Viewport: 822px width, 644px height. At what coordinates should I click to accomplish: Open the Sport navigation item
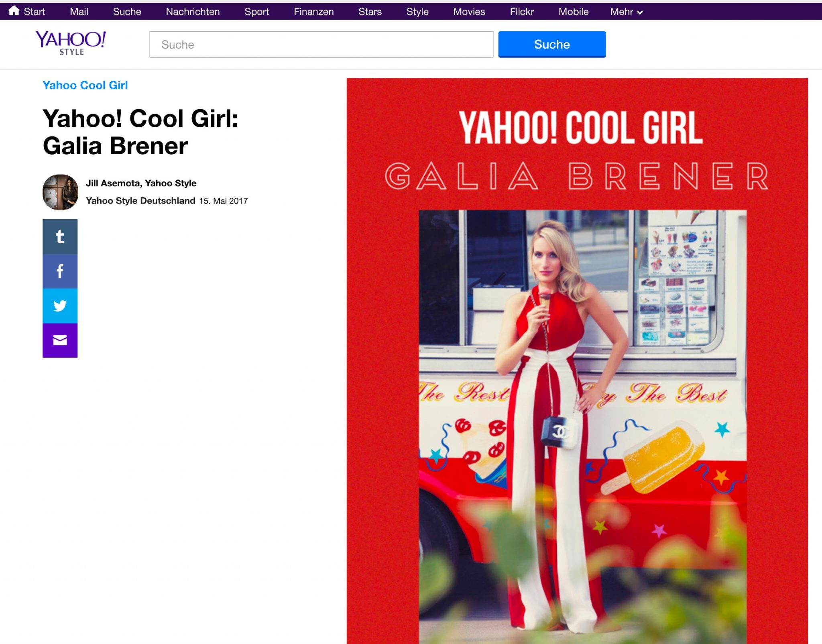pos(256,12)
